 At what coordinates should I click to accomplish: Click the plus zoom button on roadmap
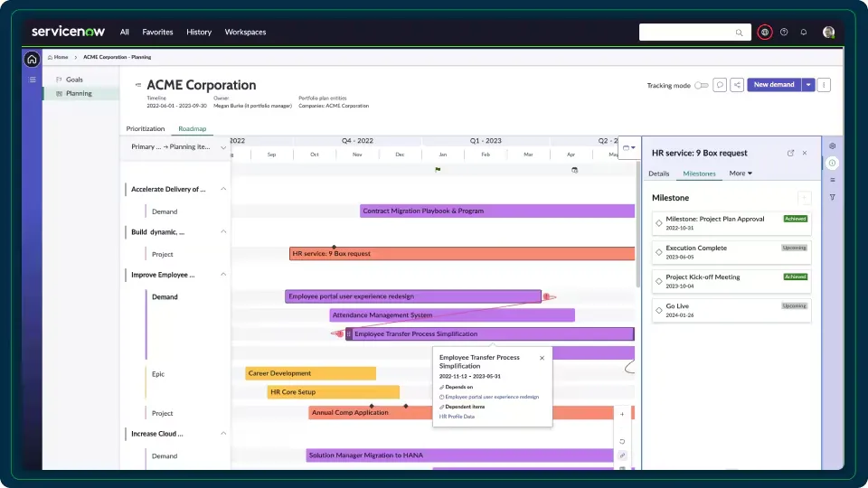click(622, 414)
